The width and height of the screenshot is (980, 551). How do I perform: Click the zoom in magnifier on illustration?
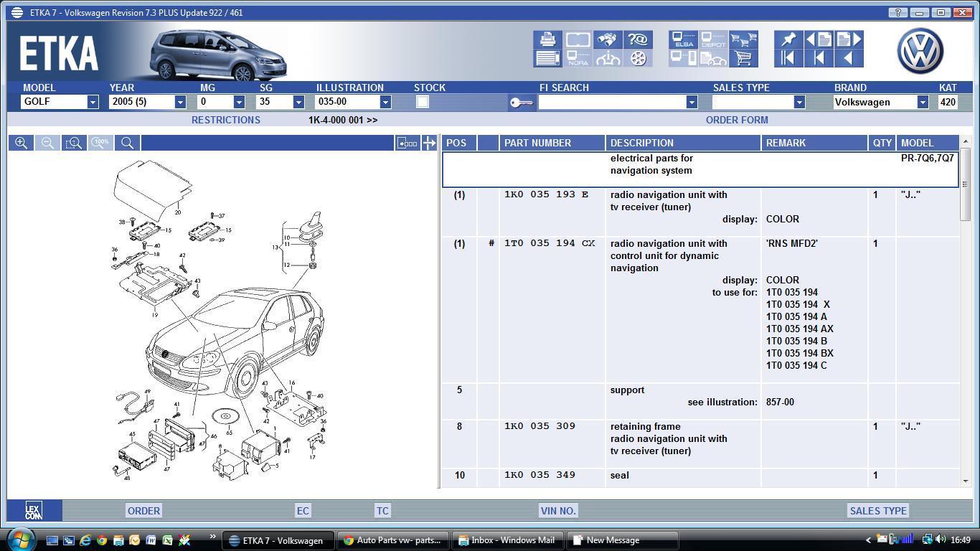[22, 143]
